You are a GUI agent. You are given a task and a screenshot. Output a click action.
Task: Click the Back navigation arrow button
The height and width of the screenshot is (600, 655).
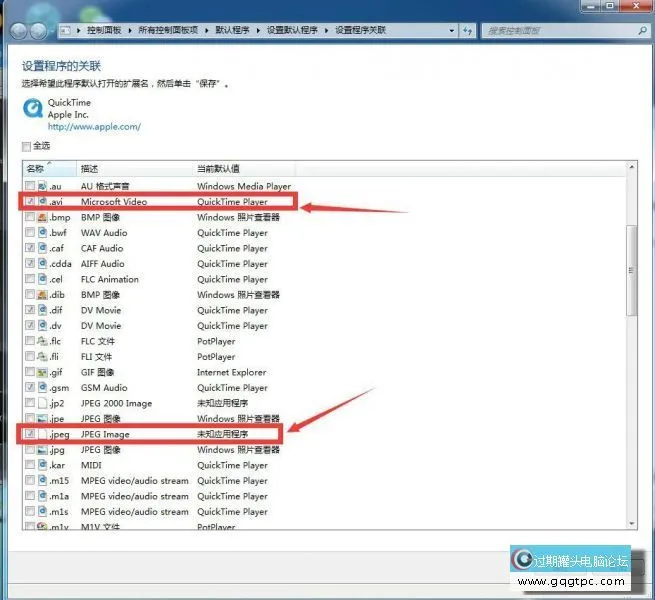[19, 31]
